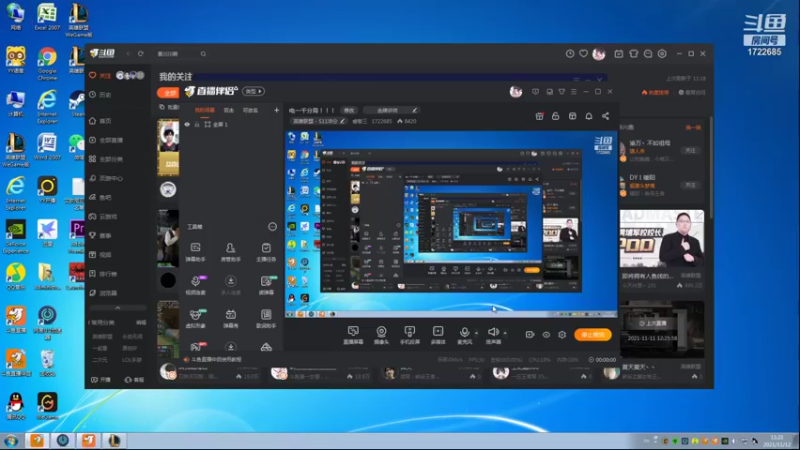Switch to the second scene tab
This screenshot has height=450, width=800.
pyautogui.click(x=229, y=110)
